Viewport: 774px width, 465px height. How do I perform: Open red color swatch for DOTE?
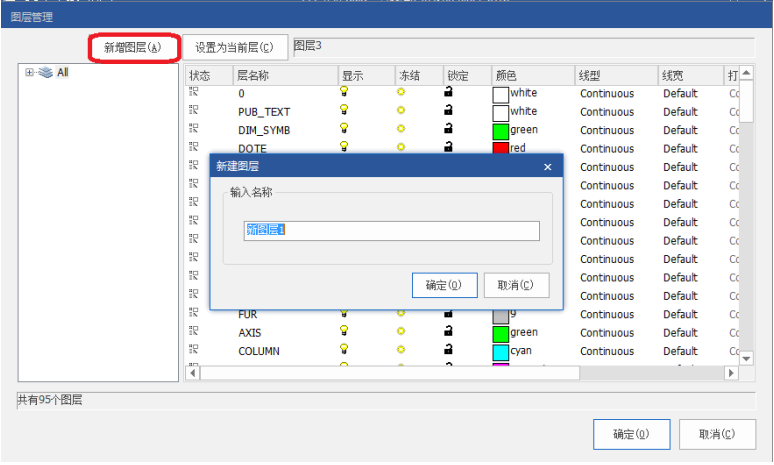click(501, 148)
